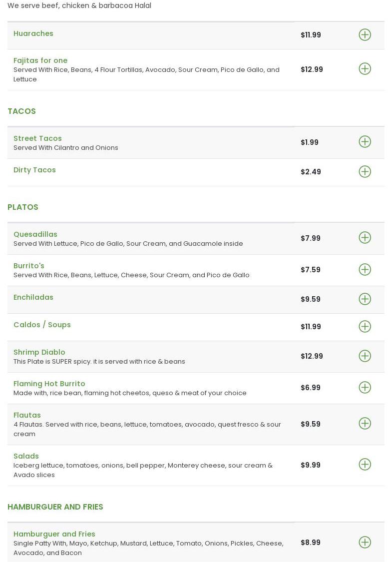Add Quesadillas via the plus icon
392x562 pixels.
pyautogui.click(x=365, y=238)
